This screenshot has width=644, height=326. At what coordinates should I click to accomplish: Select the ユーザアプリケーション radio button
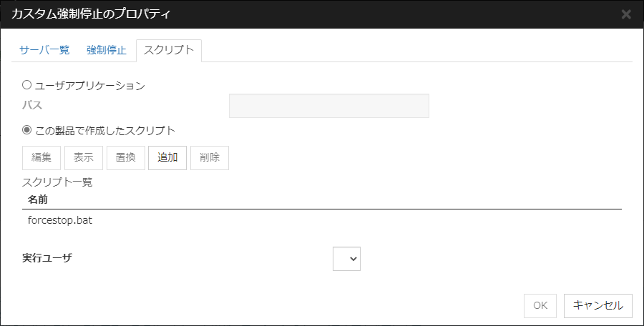[27, 85]
